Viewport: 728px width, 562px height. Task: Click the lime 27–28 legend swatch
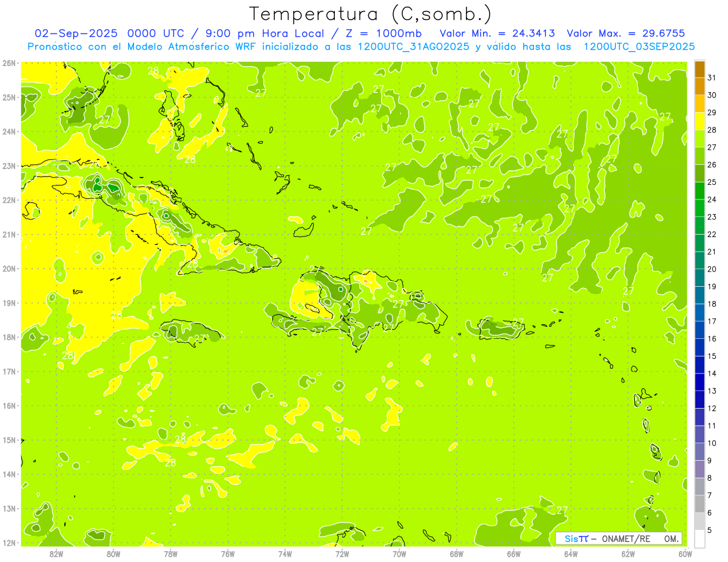pos(699,139)
